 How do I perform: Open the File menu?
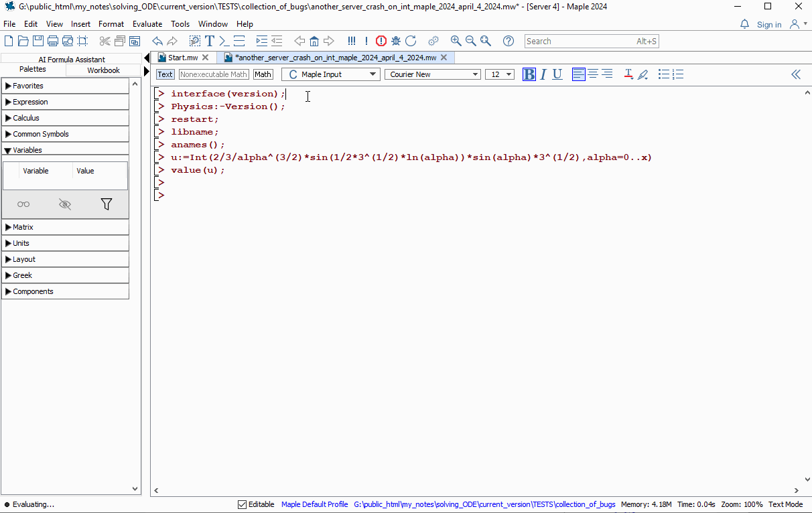point(9,24)
